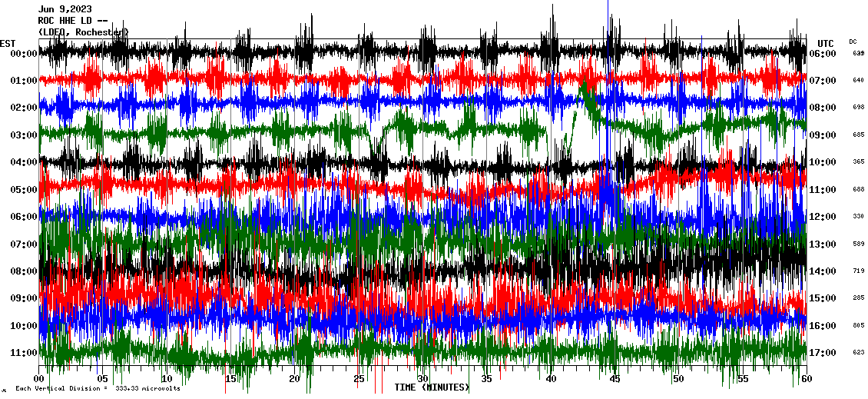Select DC value "365"
This screenshot has width=868, height=399.
coord(859,161)
